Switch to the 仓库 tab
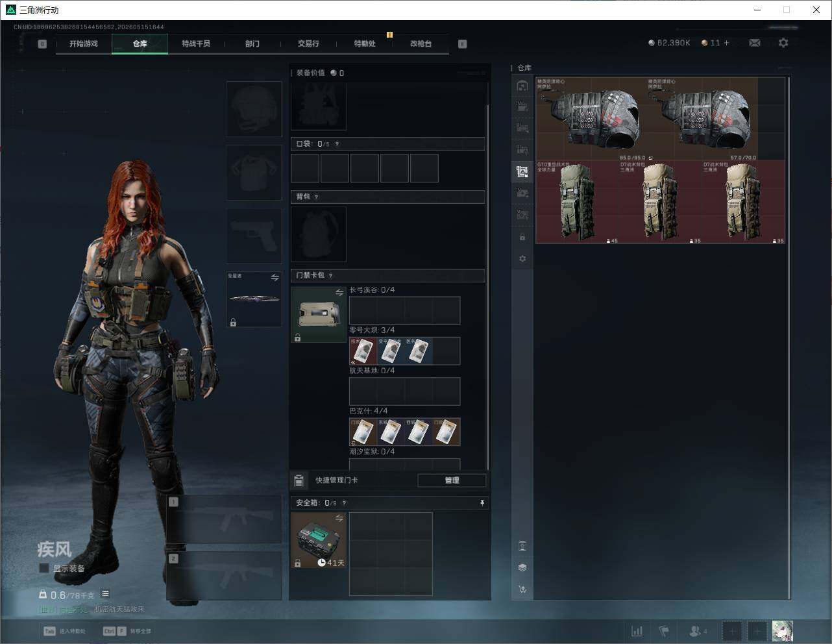Image resolution: width=832 pixels, height=644 pixels. (x=140, y=43)
